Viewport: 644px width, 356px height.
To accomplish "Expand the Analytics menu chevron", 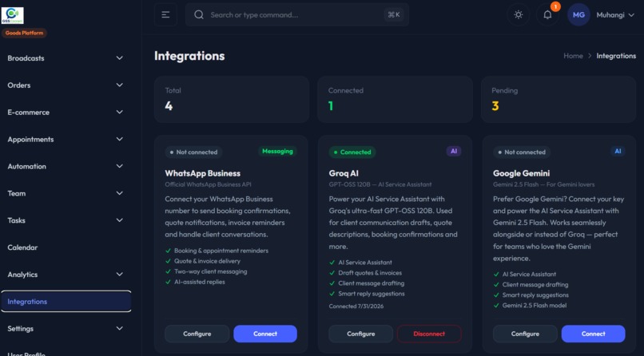I will pos(120,275).
